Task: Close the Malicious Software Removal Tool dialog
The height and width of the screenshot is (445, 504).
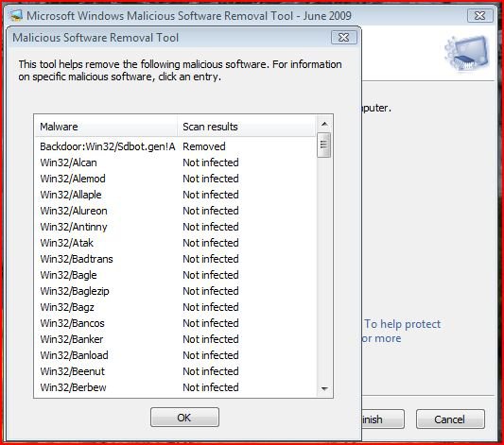Action: pos(343,38)
